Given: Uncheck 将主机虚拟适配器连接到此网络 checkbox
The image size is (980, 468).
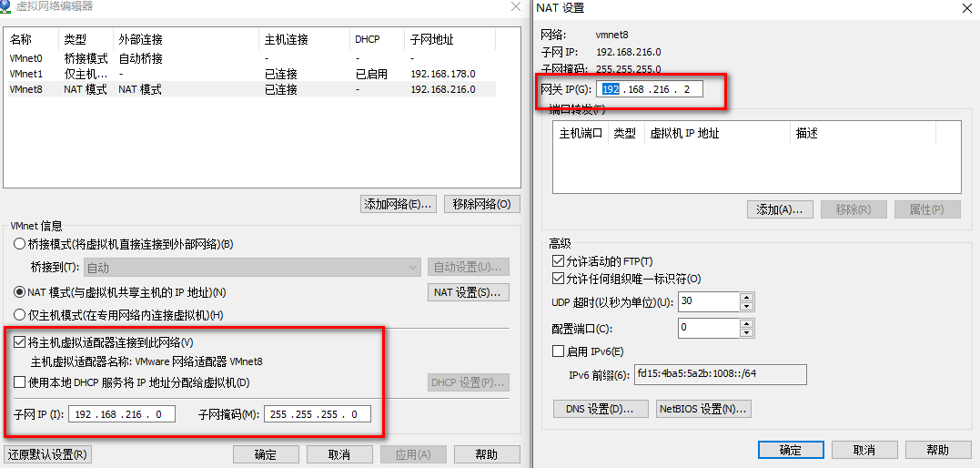Looking at the screenshot, I should coord(20,342).
